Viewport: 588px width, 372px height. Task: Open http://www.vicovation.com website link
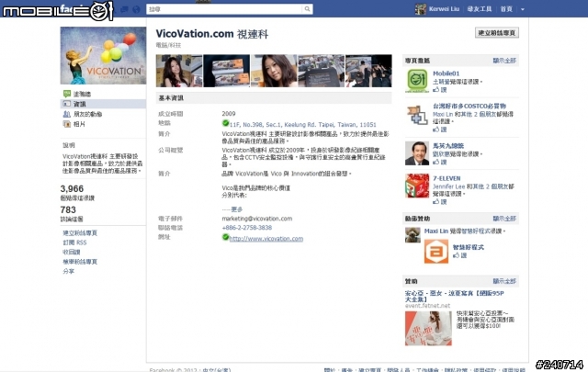pyautogui.click(x=266, y=239)
